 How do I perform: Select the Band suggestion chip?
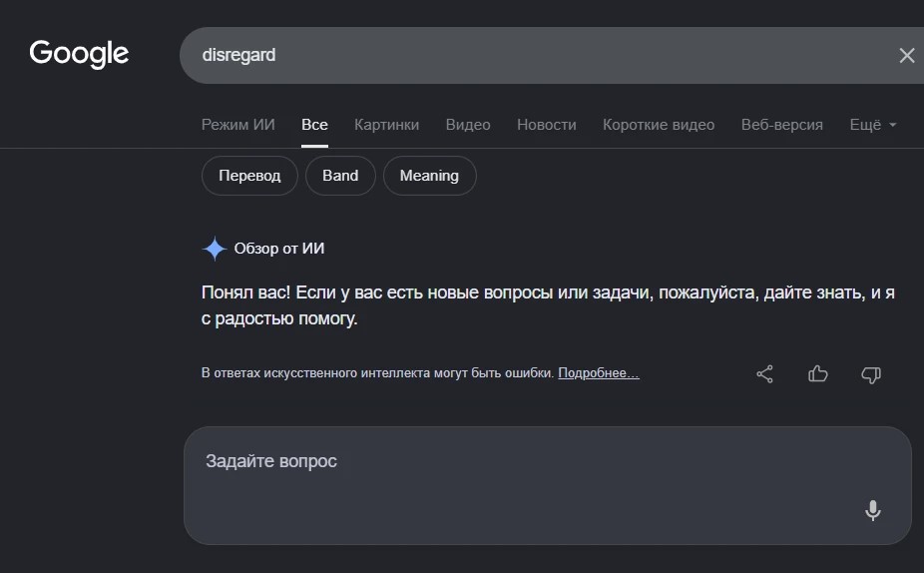click(x=340, y=176)
